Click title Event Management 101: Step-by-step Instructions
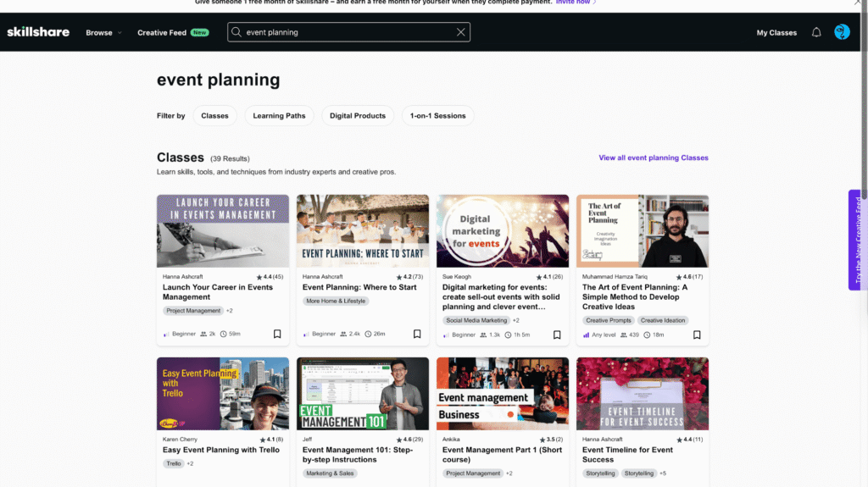This screenshot has height=487, width=868. pyautogui.click(x=358, y=455)
